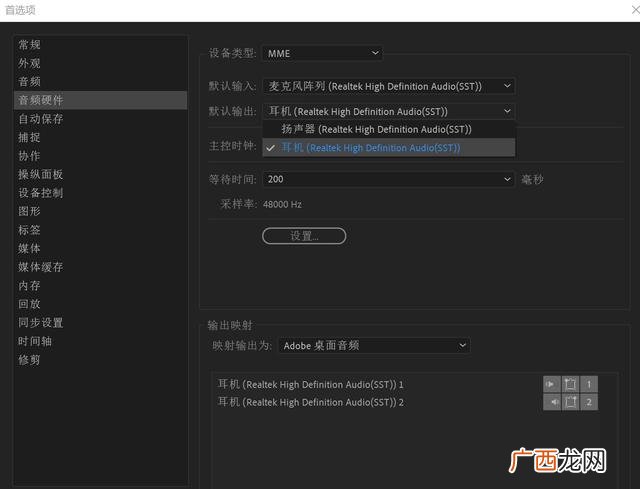Open the 音频 preferences category
This screenshot has width=640, height=489.
coord(100,81)
